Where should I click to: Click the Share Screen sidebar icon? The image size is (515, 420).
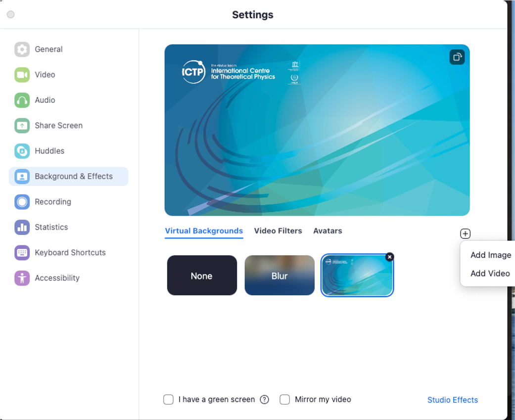(x=22, y=126)
